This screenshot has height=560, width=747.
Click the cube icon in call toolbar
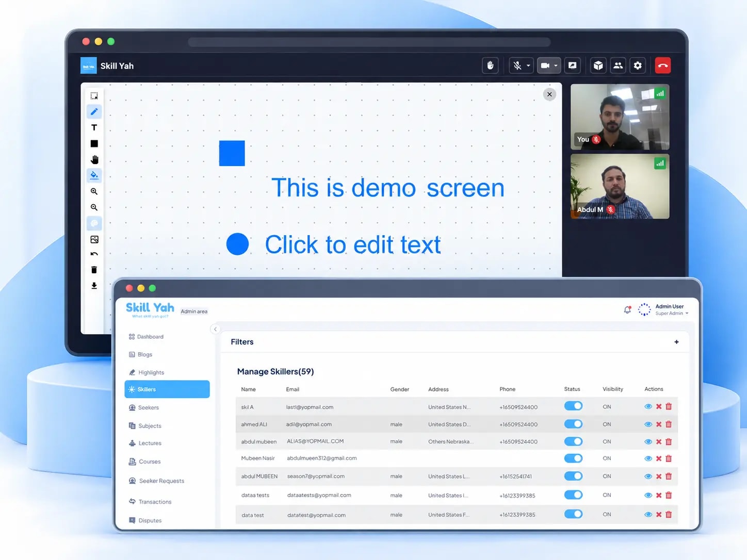click(598, 65)
